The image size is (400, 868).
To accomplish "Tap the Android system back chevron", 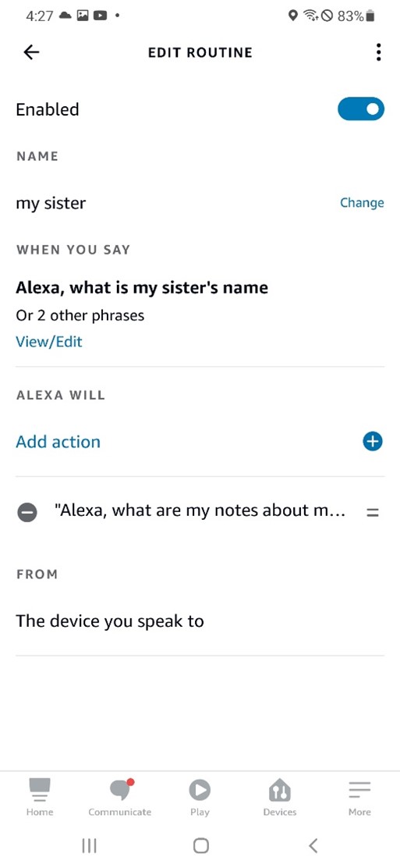I will 313,845.
